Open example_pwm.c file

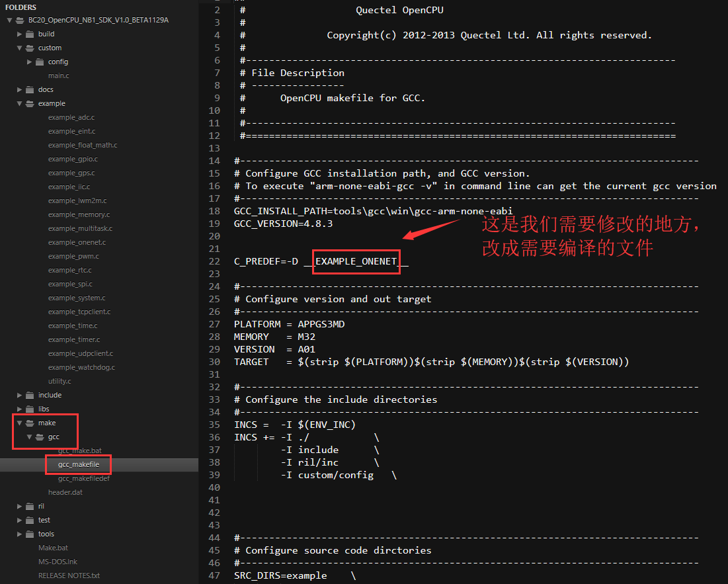73,256
